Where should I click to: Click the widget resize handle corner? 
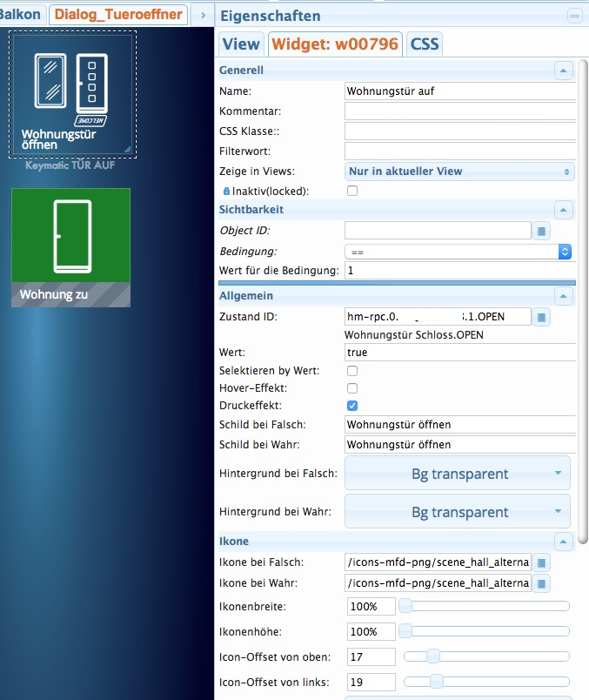click(128, 150)
